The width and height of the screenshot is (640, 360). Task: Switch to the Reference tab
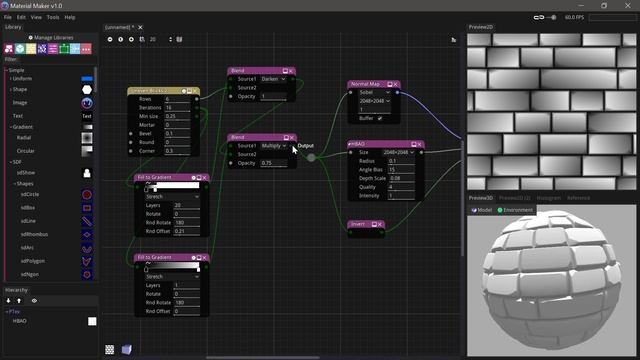(578, 198)
